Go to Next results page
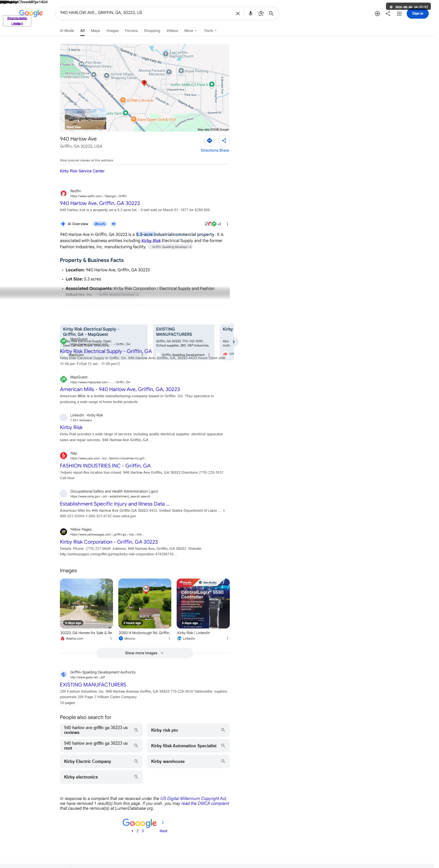The width and height of the screenshot is (439, 868). (x=163, y=831)
